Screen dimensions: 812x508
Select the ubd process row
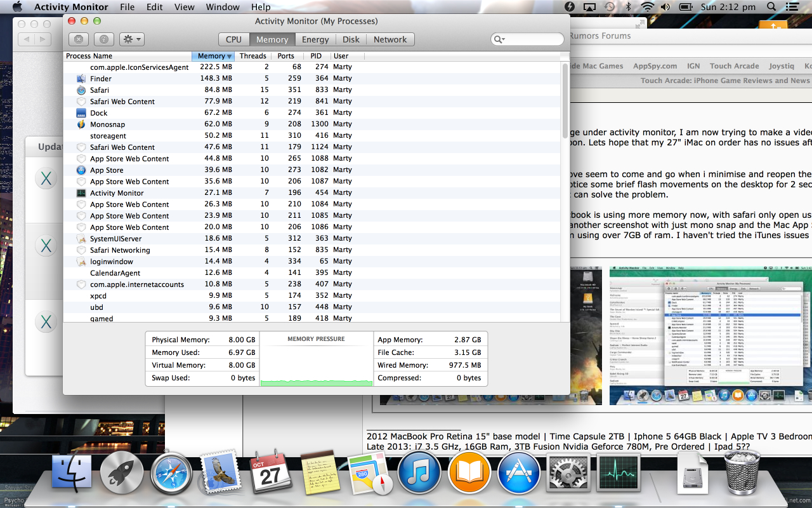click(311, 307)
